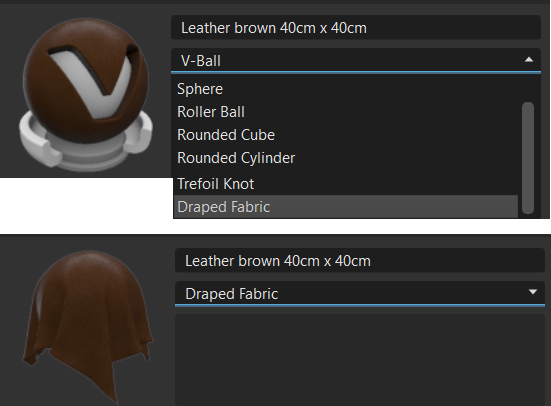Collapse the V-Ball dropdown arrow
This screenshot has width=551, height=406.
point(529,60)
